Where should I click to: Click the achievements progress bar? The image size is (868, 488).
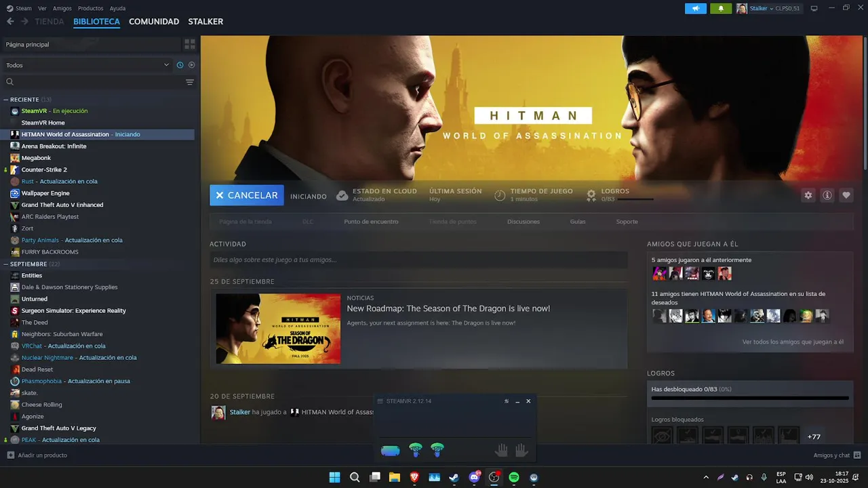750,399
